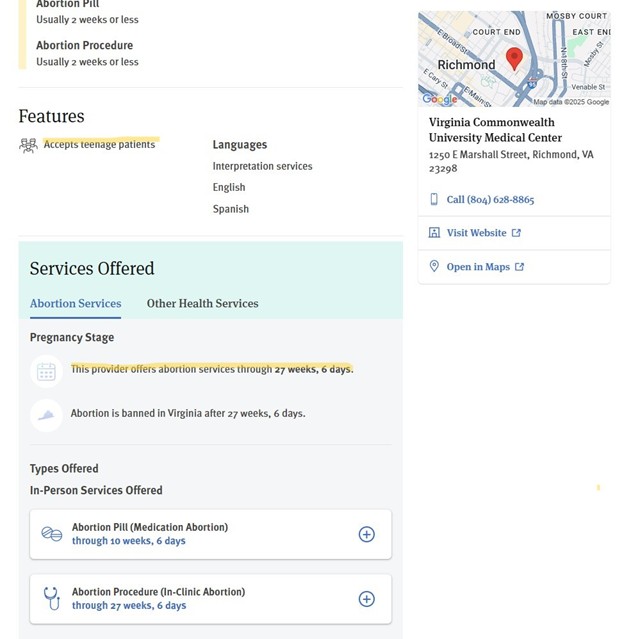
Task: Click Abortion Procedure (In-Clinic Abortion) title
Action: (158, 592)
